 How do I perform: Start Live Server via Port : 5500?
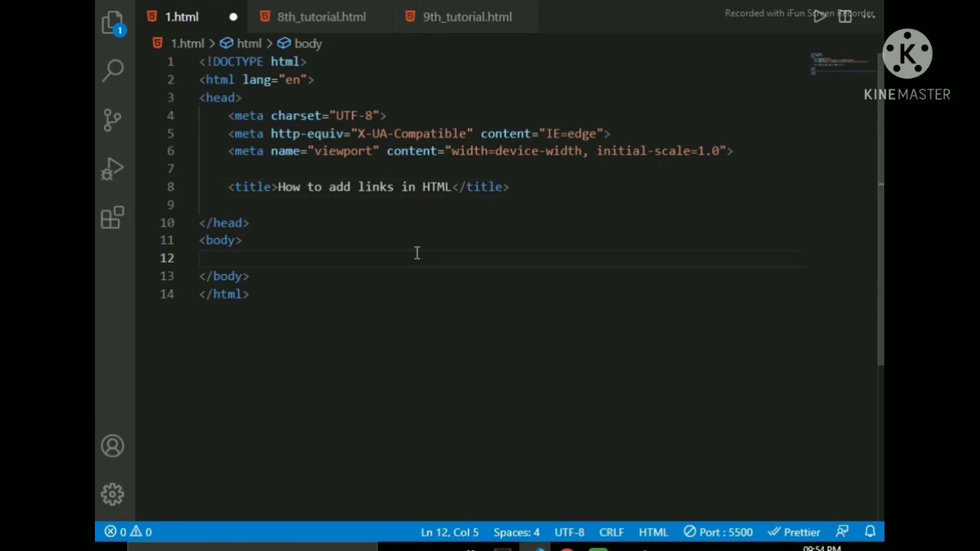(x=718, y=532)
